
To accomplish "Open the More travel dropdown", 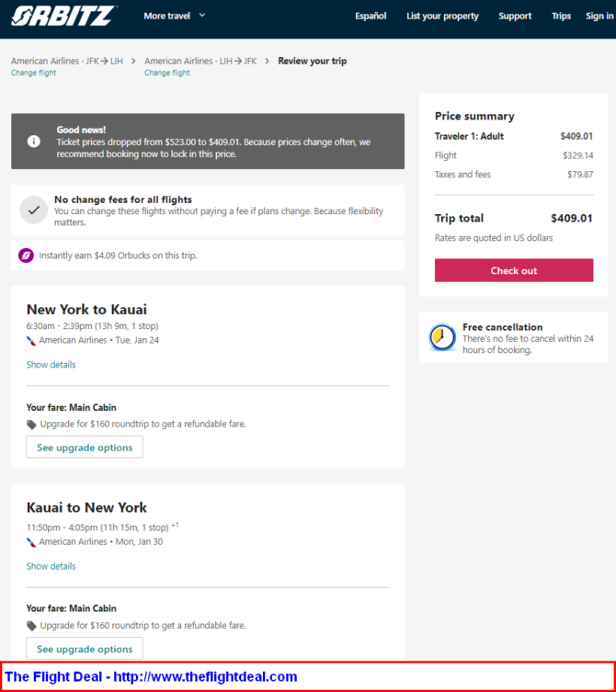I will pos(175,16).
